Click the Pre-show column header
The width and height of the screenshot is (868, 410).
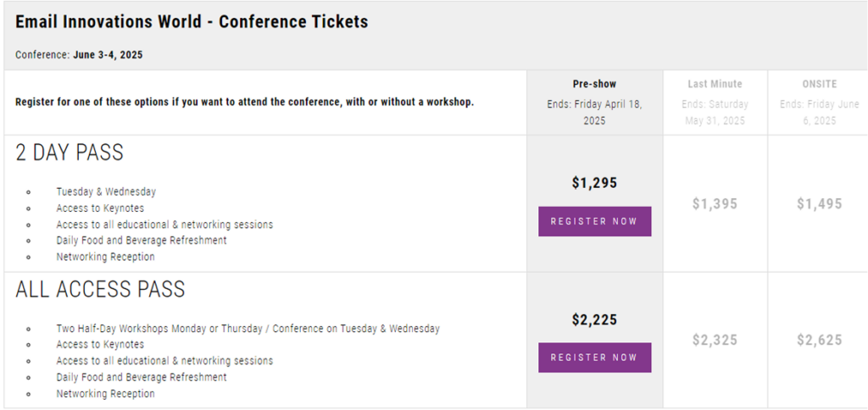click(594, 84)
